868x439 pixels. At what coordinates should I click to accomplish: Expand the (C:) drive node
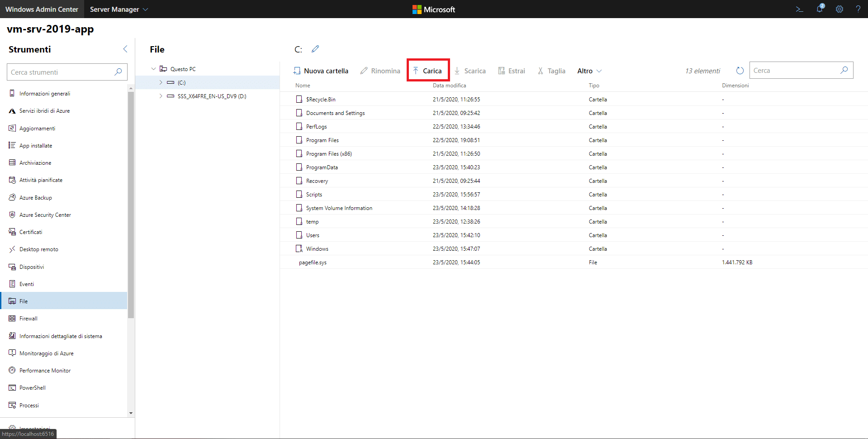click(161, 82)
